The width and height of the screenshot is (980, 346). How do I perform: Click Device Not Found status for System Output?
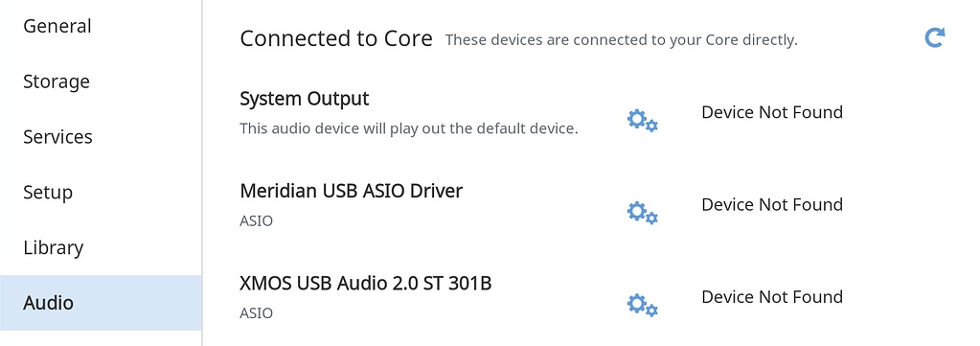click(772, 113)
